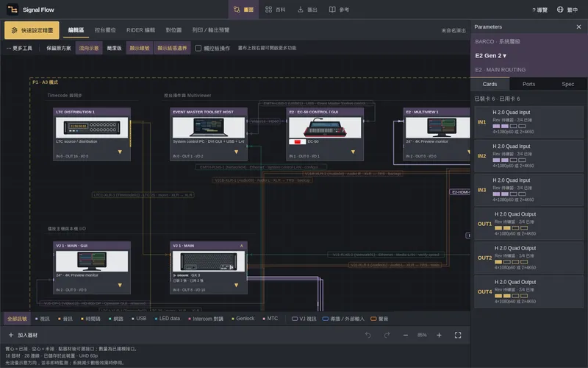Switch to the 控台擺位 tab
This screenshot has height=368, width=588.
pos(105,30)
